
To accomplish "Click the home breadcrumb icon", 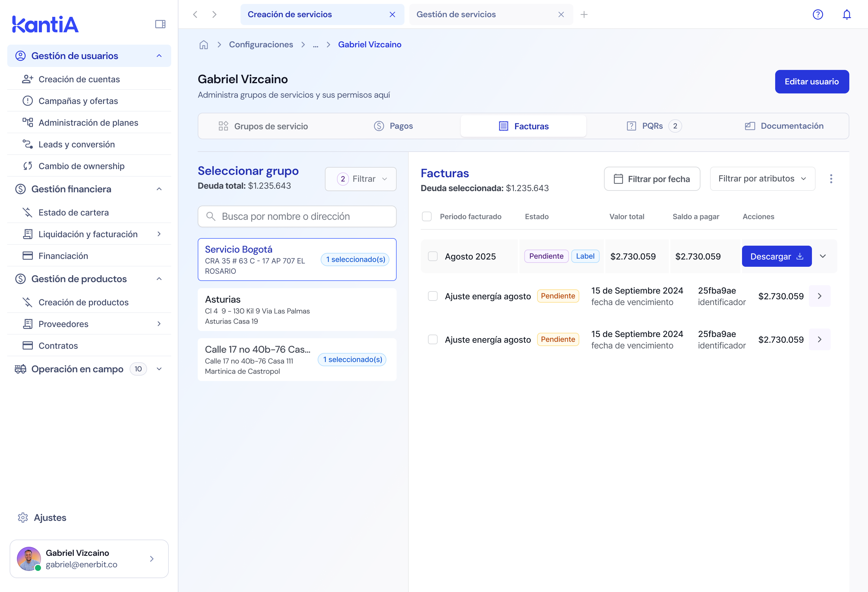I will click(203, 45).
